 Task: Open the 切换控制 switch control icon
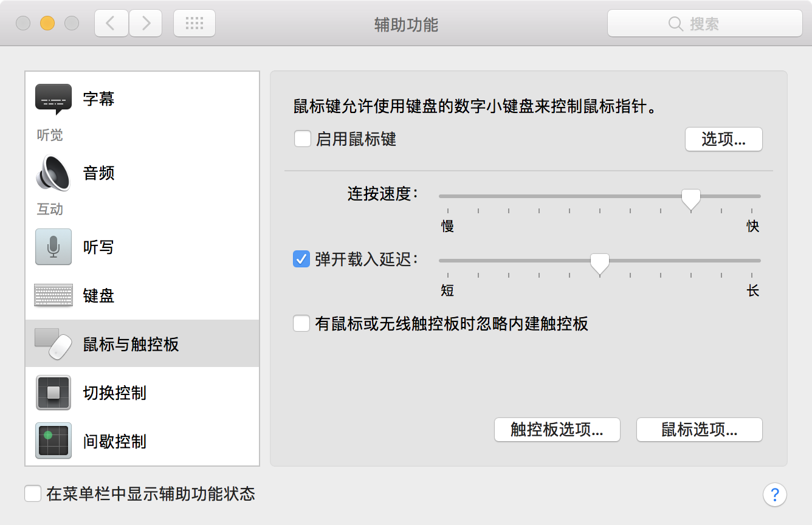[x=53, y=393]
